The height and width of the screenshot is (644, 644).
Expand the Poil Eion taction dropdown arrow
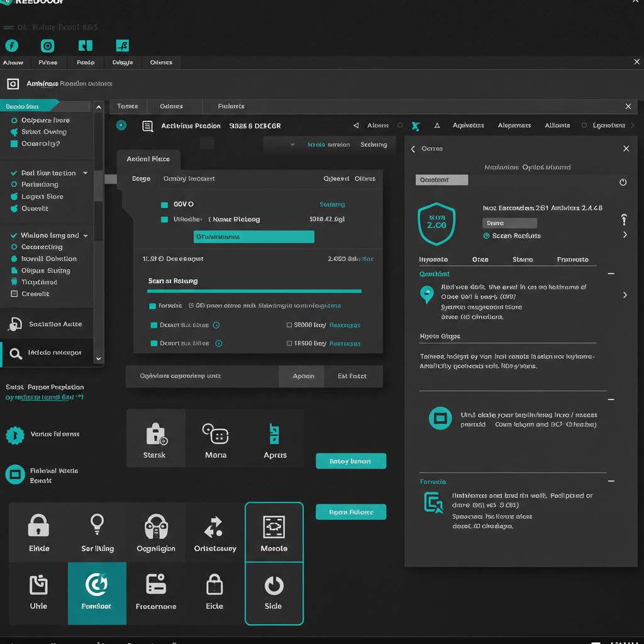86,173
